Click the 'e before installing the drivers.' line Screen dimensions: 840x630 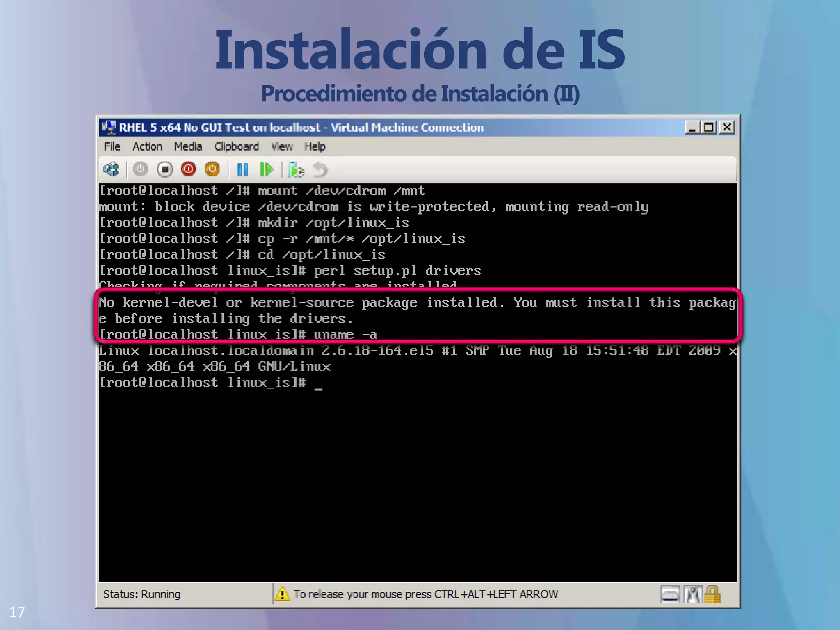[x=226, y=319]
